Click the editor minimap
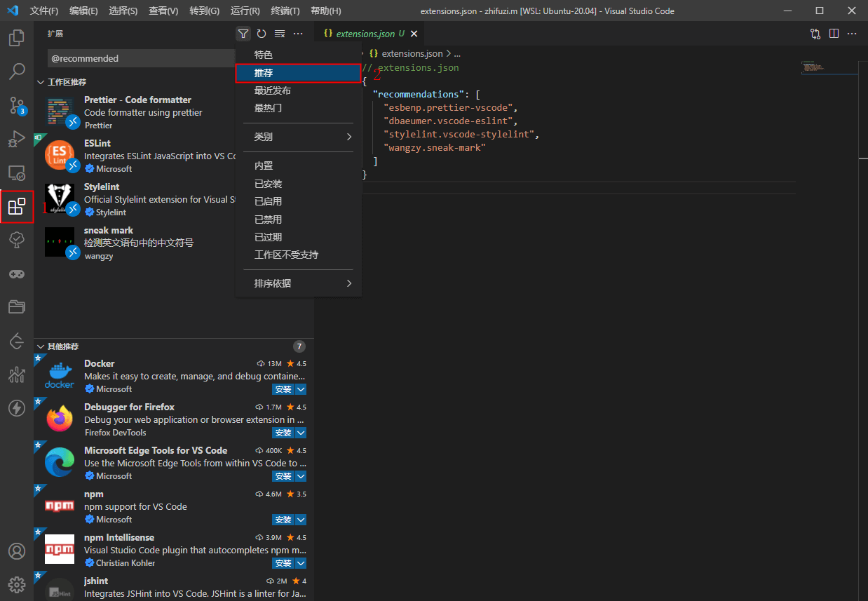This screenshot has height=601, width=868. (829, 67)
